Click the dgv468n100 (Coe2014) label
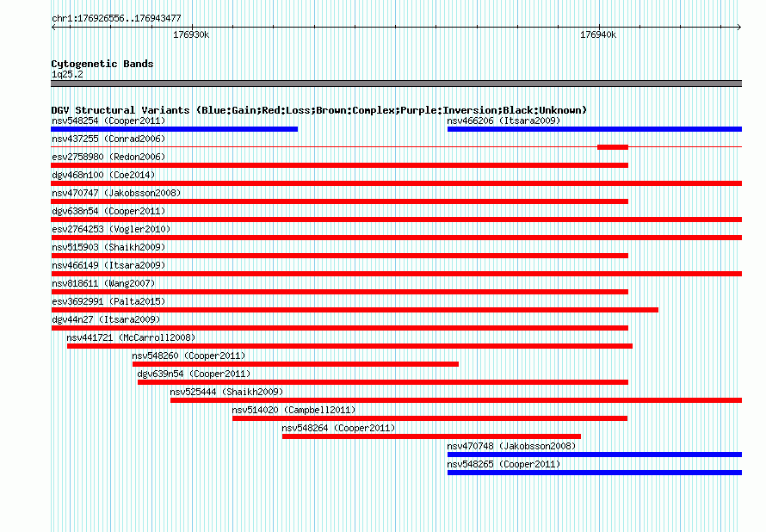Screen dimensions: 766x532 [103, 175]
